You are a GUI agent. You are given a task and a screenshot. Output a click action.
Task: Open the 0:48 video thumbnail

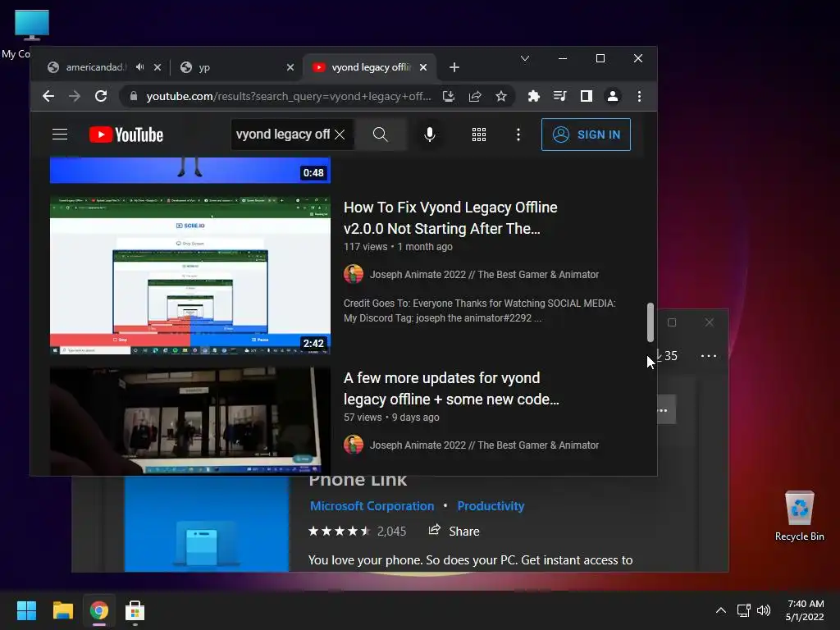coord(190,171)
